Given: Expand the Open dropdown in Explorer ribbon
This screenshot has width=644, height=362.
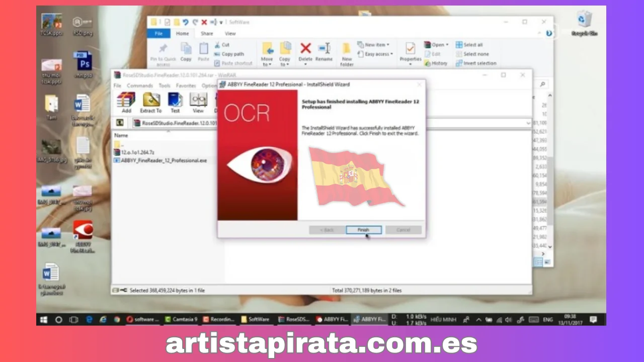Looking at the screenshot, I should click(436, 45).
